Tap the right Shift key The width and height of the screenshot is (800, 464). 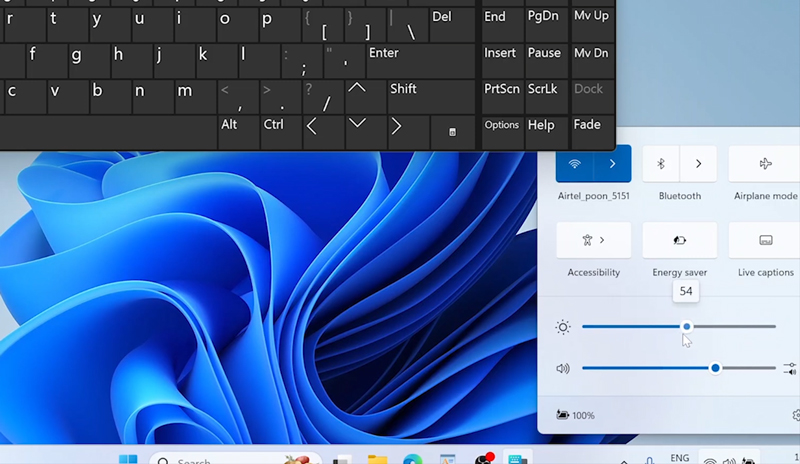tap(432, 96)
